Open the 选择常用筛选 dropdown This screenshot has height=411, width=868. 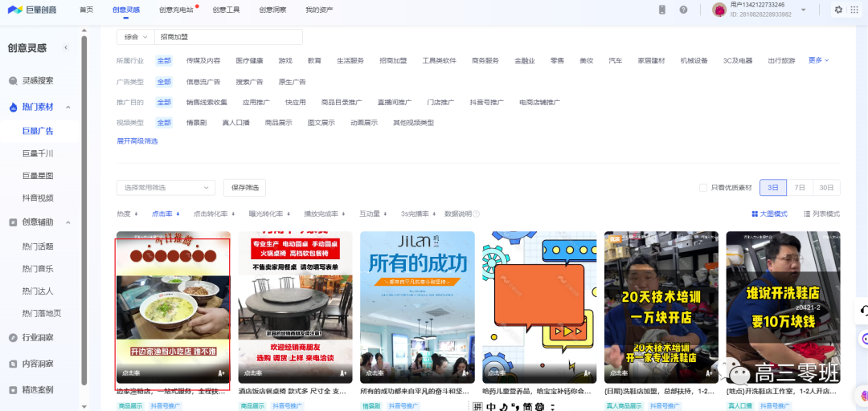tap(166, 188)
